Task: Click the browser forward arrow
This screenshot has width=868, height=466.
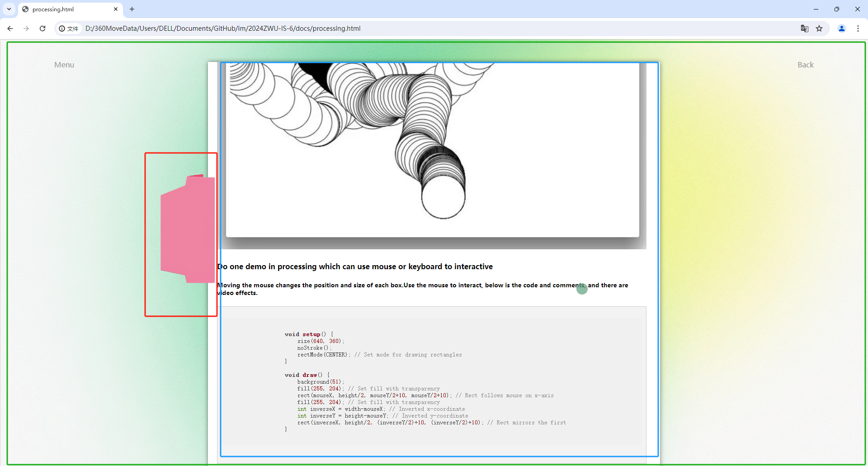Action: (x=26, y=29)
